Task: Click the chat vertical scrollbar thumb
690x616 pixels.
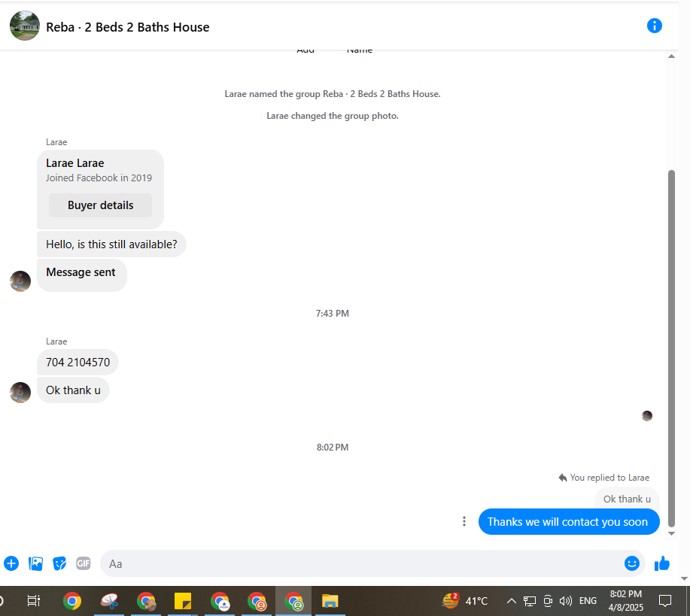Action: point(671,348)
